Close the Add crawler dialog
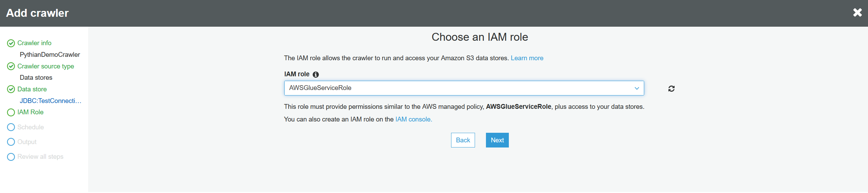The height and width of the screenshot is (193, 868). (x=857, y=13)
